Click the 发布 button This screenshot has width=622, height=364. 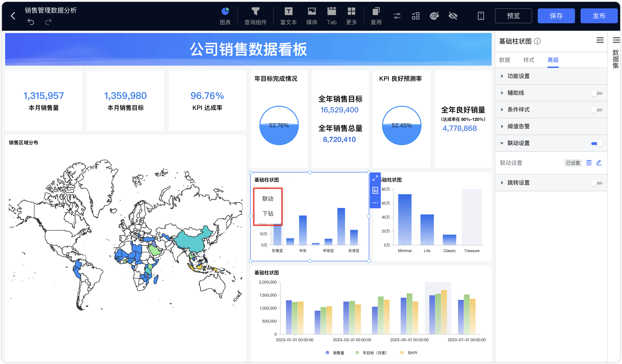coord(599,16)
